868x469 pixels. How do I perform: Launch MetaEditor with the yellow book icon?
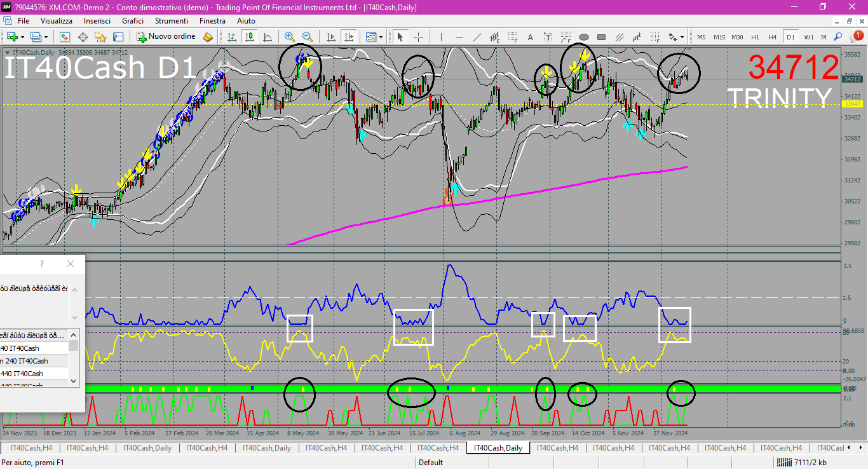pos(208,37)
